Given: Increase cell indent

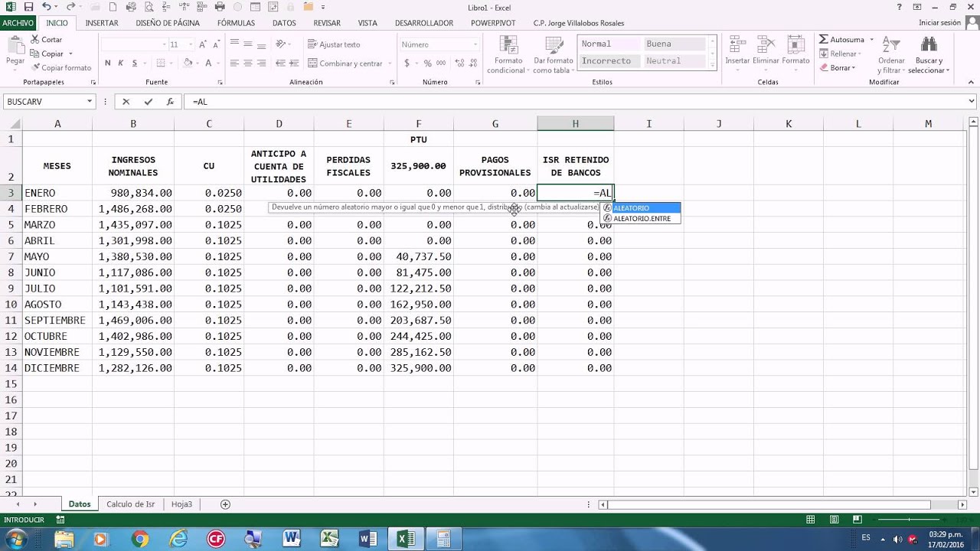Looking at the screenshot, I should point(293,63).
